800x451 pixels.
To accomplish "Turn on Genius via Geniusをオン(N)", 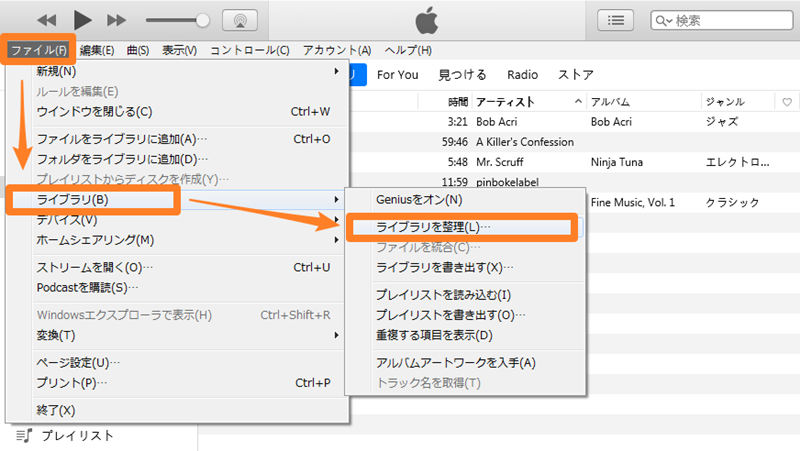I will tap(412, 200).
